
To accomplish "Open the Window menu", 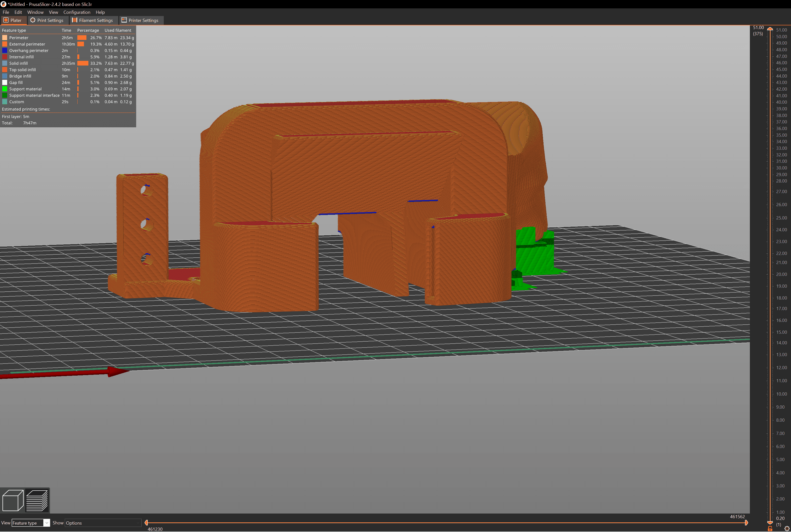I will pyautogui.click(x=35, y=12).
